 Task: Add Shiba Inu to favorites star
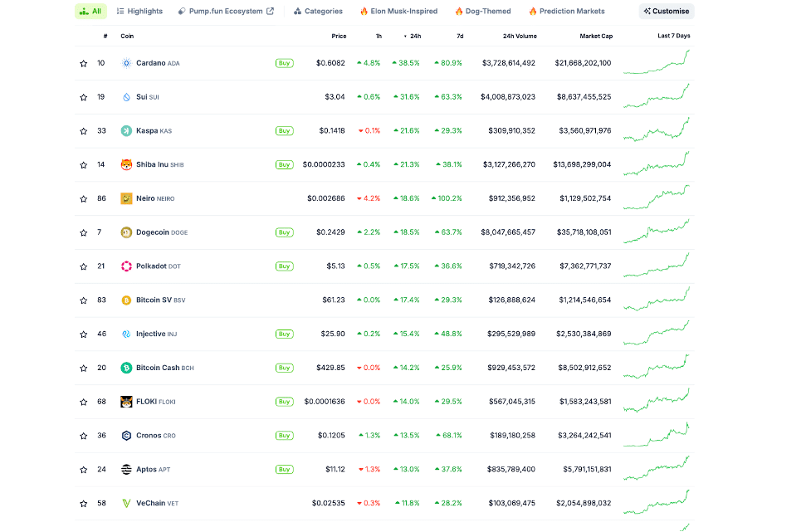(x=83, y=165)
